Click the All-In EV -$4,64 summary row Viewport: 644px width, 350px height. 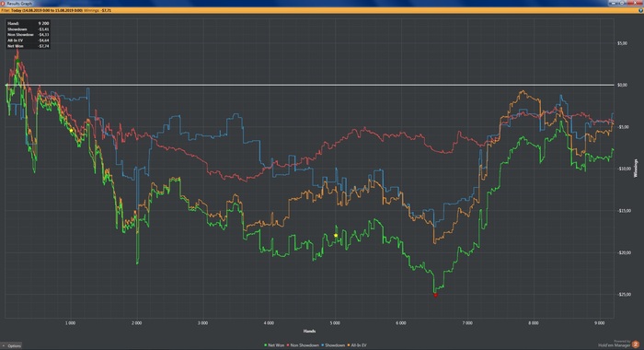pos(28,41)
